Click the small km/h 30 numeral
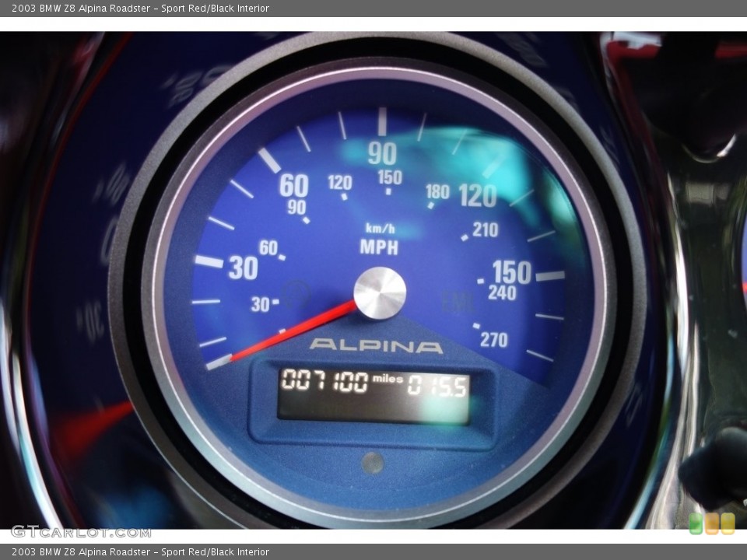The height and width of the screenshot is (560, 747). (x=260, y=304)
